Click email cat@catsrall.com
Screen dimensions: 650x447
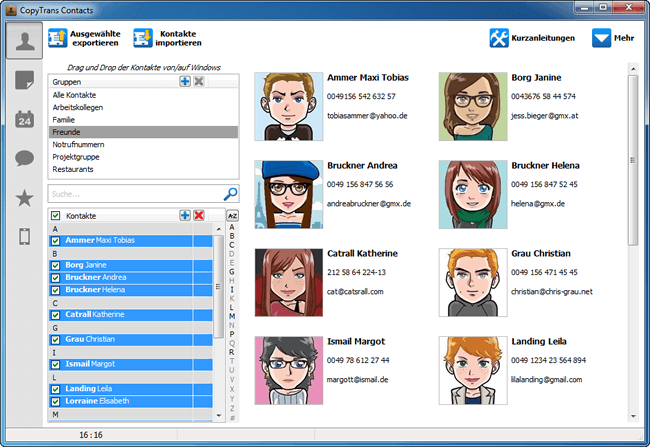tap(355, 292)
